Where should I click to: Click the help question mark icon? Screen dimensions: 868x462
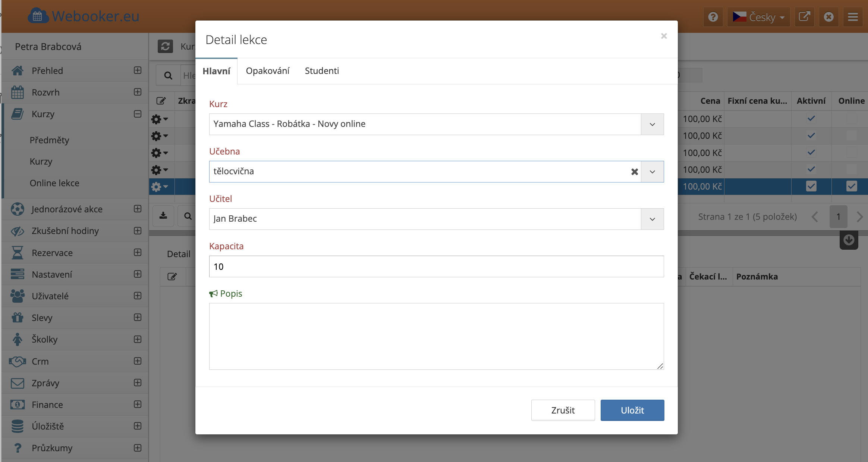[713, 17]
